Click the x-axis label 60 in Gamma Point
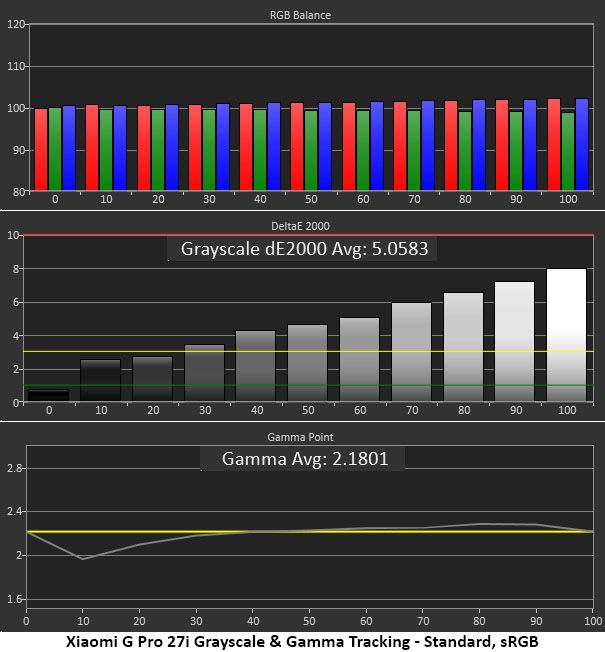Image resolution: width=605 pixels, height=652 pixels. tap(366, 621)
